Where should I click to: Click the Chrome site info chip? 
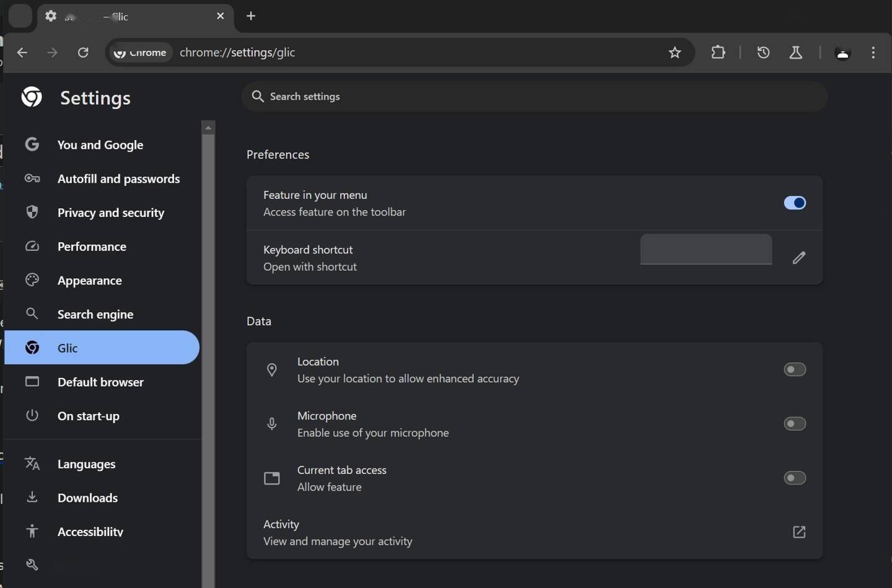coord(141,53)
